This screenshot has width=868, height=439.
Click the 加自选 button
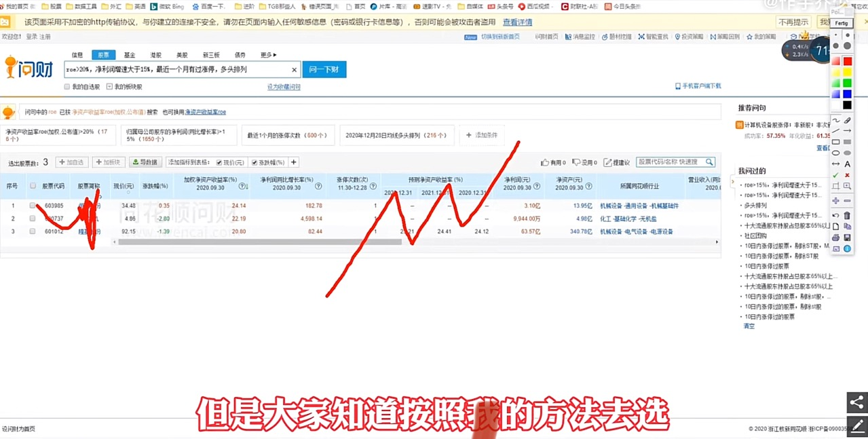[x=72, y=162]
